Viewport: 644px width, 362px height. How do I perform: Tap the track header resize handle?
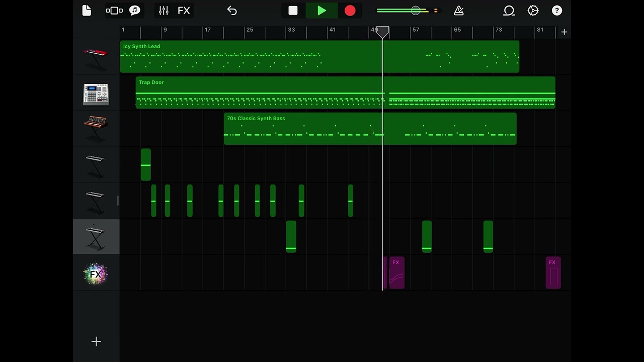pyautogui.click(x=118, y=201)
